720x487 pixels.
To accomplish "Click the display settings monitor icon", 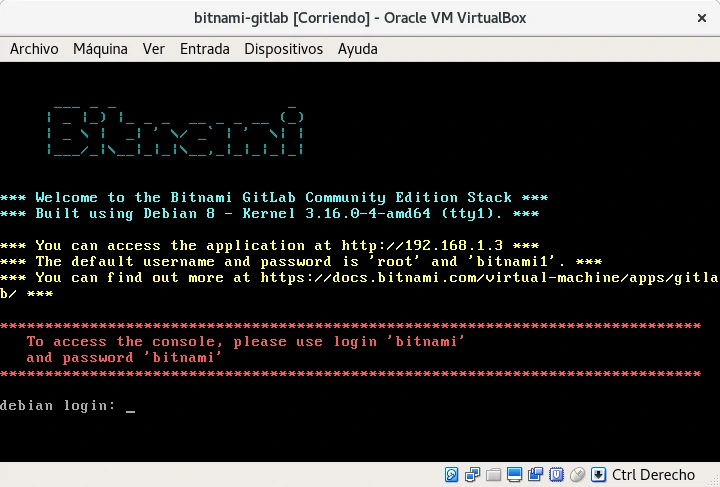I will click(x=515, y=474).
